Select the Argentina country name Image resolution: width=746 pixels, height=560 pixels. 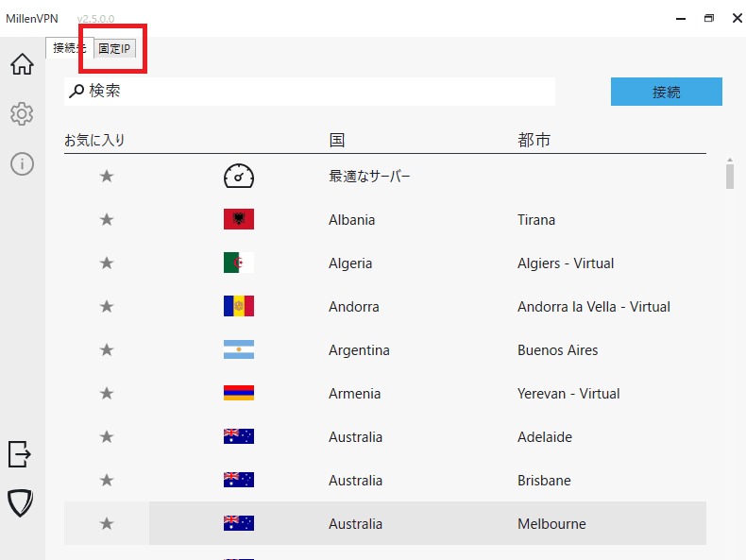click(359, 350)
